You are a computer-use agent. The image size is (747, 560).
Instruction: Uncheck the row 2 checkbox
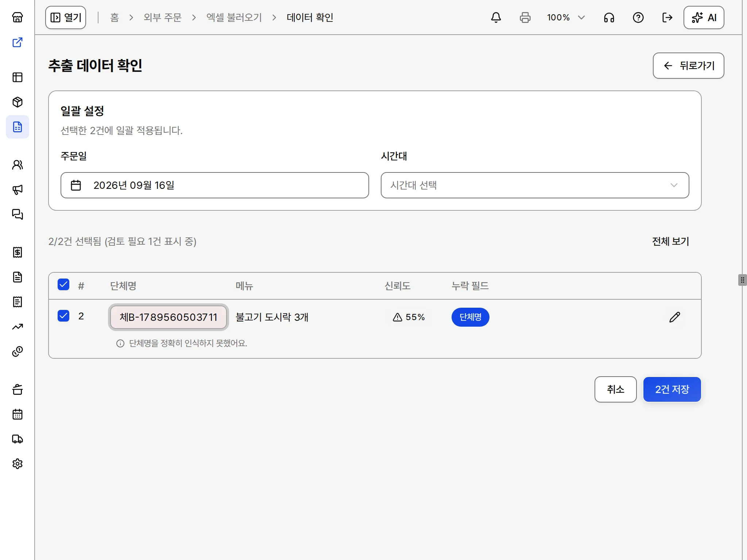63,316
